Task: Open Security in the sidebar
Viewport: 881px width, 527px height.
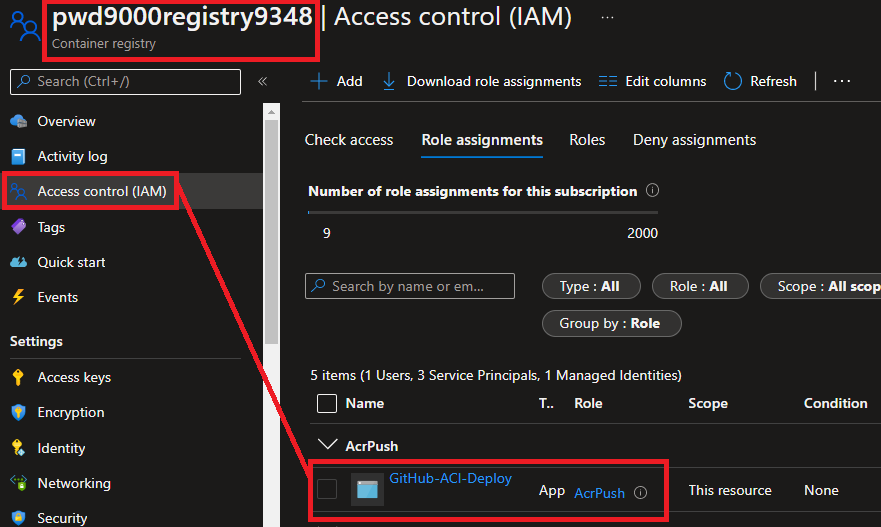Action: [x=62, y=518]
